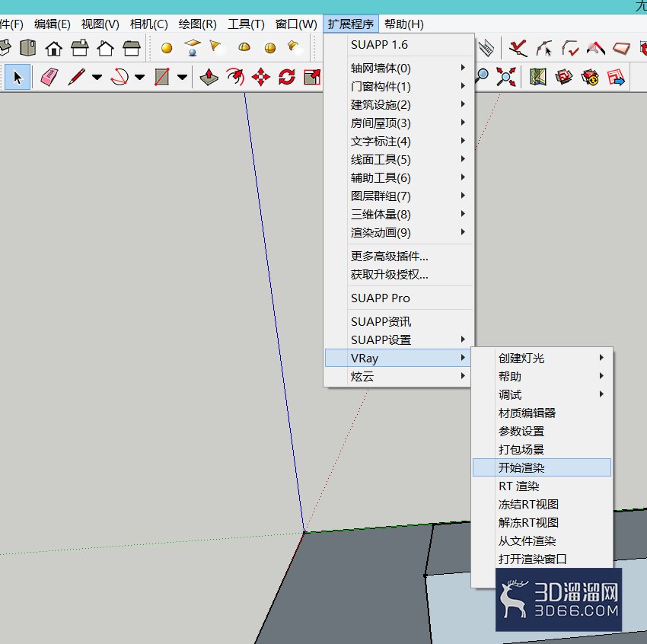Open the 视图(V) menu
647x644 pixels.
pos(100,24)
